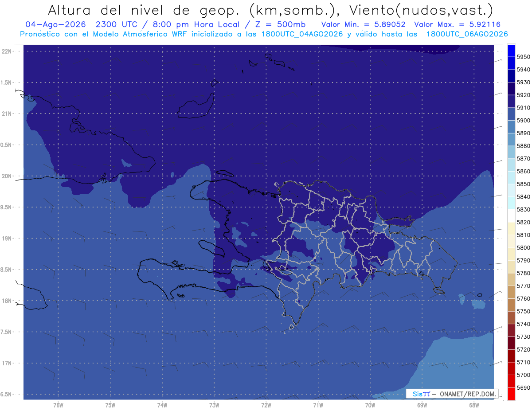Image resolution: width=532 pixels, height=411 pixels.
Task: Click the '5820' colorbar value
Action: tap(523, 222)
